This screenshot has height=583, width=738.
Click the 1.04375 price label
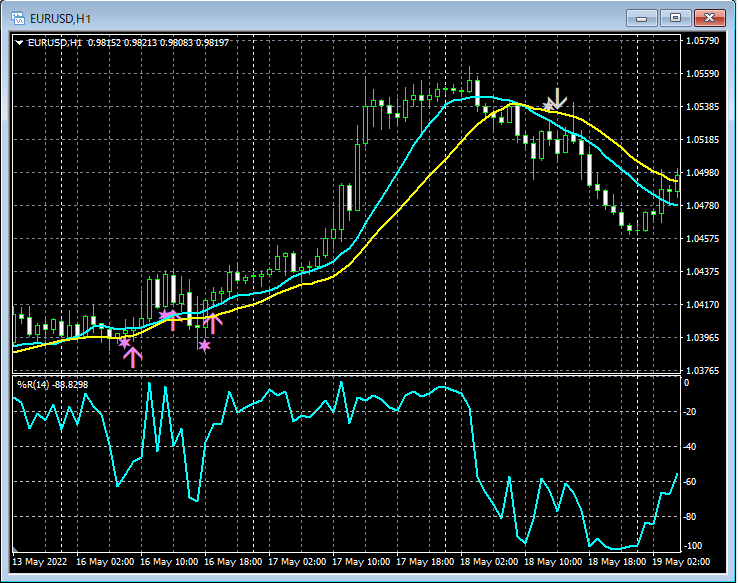click(x=703, y=272)
